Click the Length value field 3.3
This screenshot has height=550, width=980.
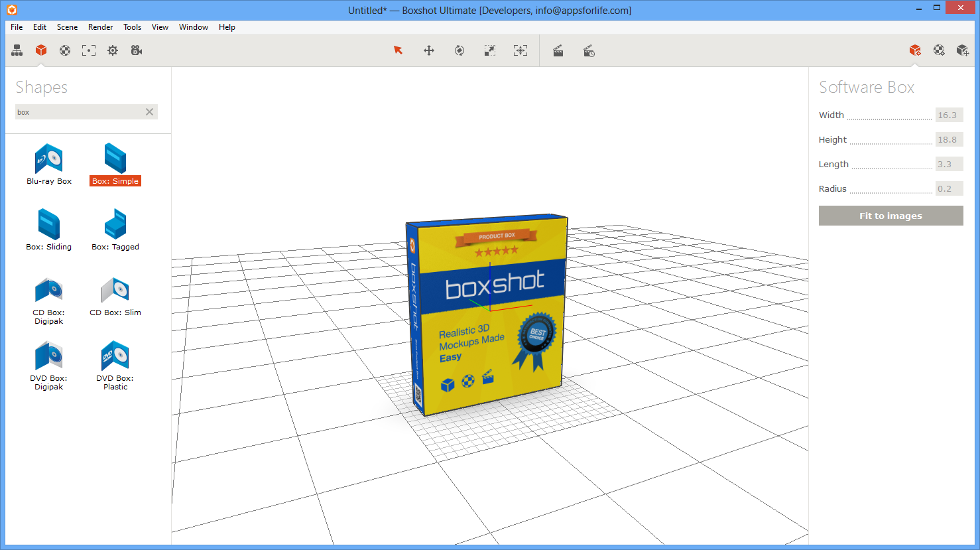pos(949,164)
